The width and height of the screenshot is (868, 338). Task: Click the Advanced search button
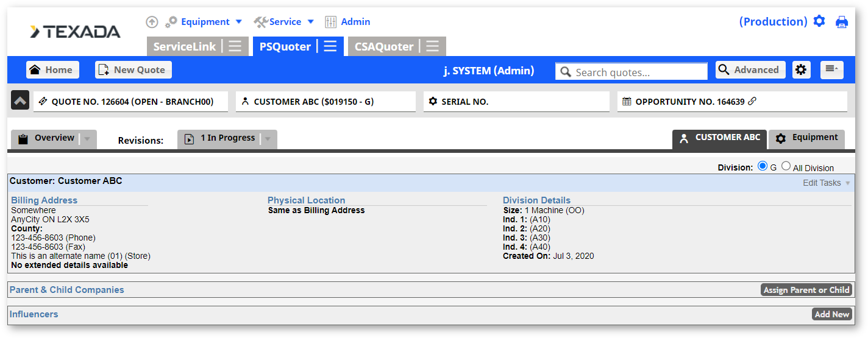click(x=750, y=70)
